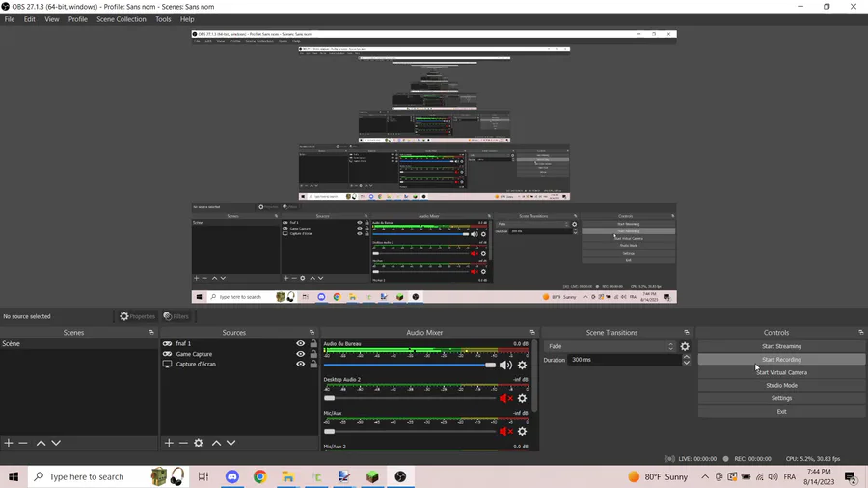The width and height of the screenshot is (868, 488).
Task: Click the Properties button
Action: point(137,316)
